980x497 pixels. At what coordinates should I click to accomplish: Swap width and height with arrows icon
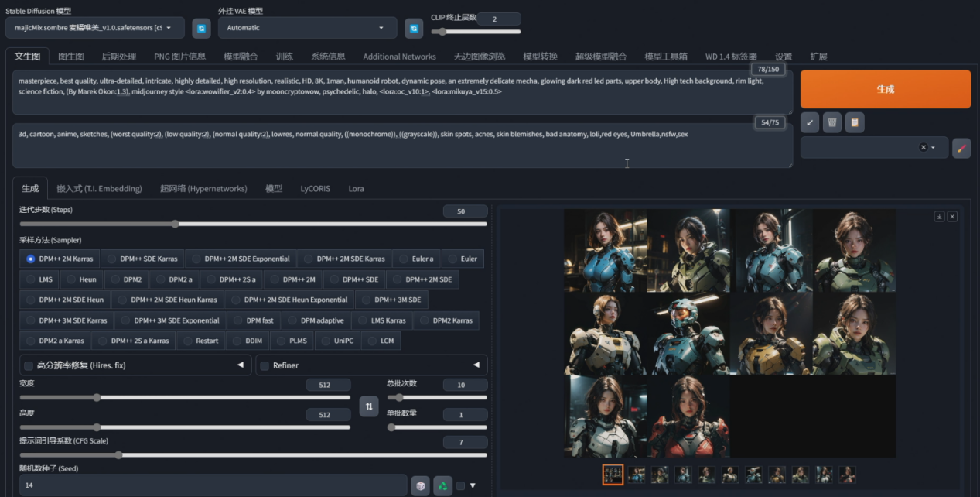369,406
